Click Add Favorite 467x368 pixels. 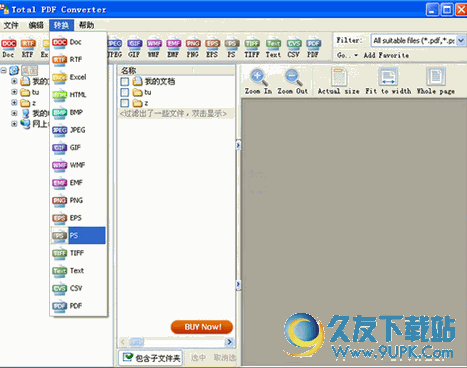click(x=386, y=55)
